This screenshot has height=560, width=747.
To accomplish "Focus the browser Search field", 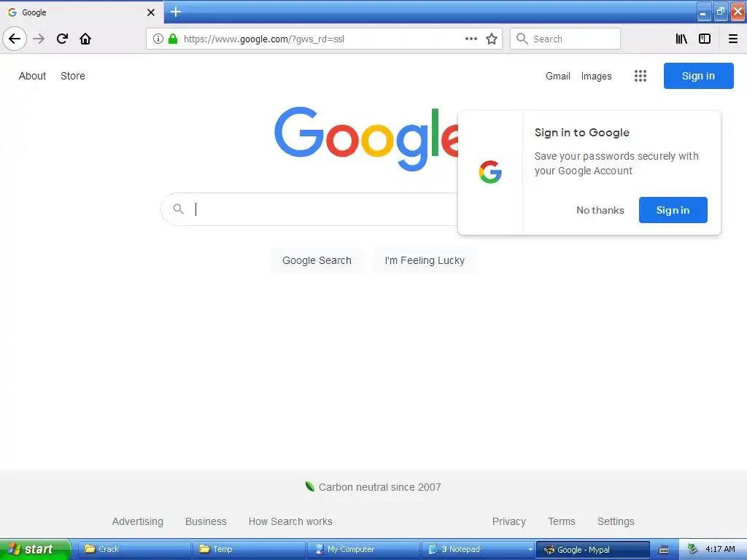I will click(565, 39).
